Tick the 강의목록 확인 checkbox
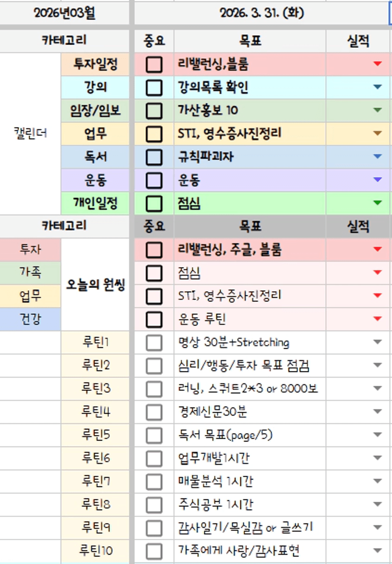 [154, 88]
